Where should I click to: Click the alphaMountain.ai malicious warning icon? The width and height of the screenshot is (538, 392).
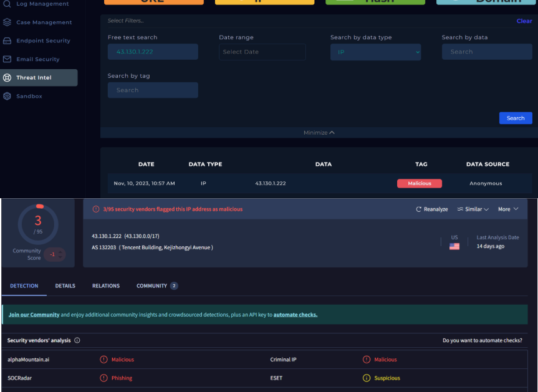coord(103,360)
